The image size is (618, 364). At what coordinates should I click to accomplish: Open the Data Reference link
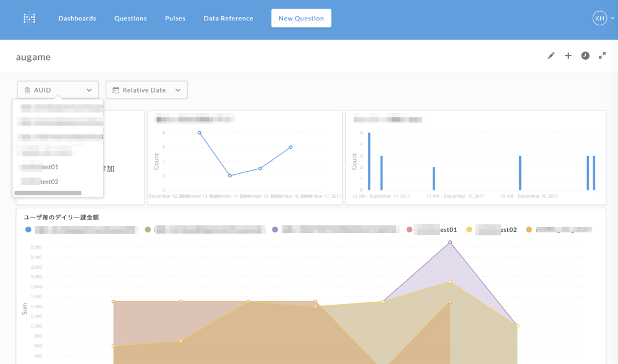coord(228,18)
